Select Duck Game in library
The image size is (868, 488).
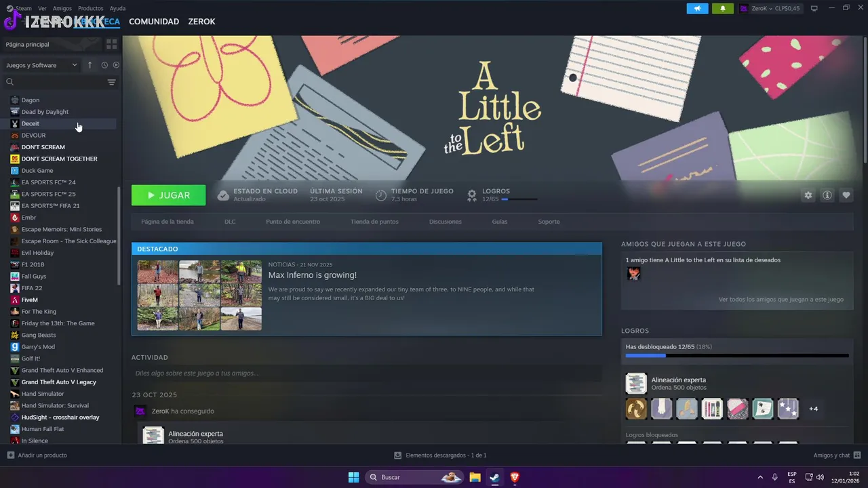pyautogui.click(x=37, y=171)
